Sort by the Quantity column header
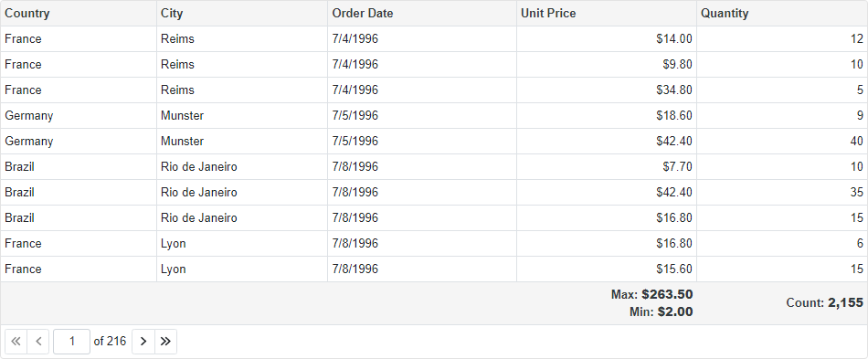The width and height of the screenshot is (868, 359). click(781, 14)
